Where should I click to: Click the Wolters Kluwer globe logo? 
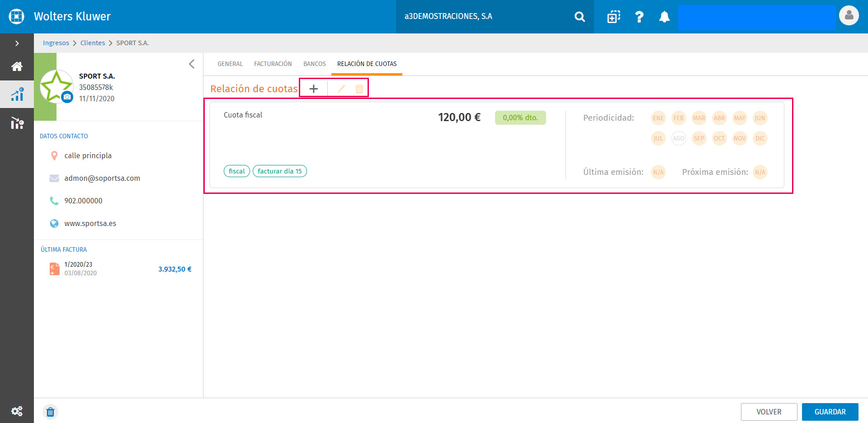coord(17,16)
